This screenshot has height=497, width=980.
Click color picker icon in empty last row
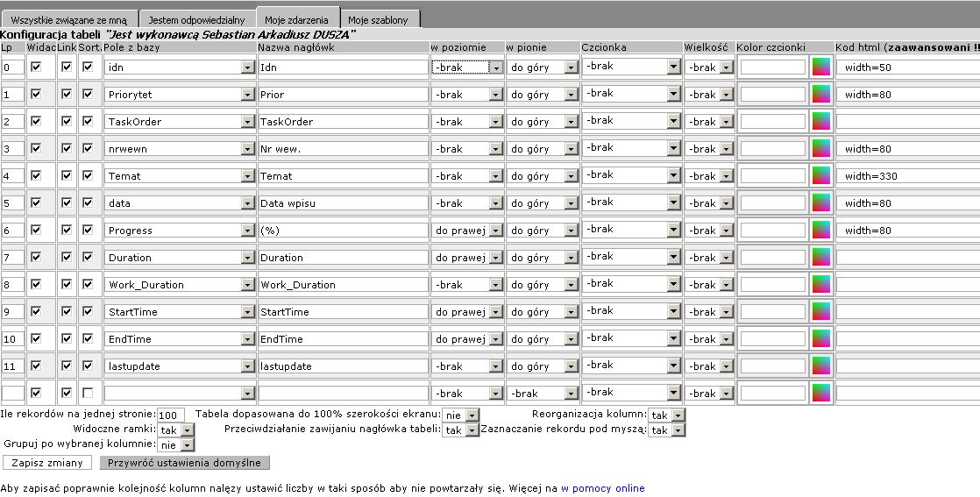coord(821,393)
